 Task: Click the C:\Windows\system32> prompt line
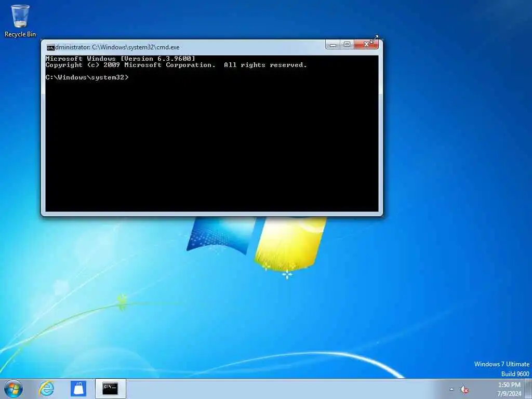pos(87,77)
